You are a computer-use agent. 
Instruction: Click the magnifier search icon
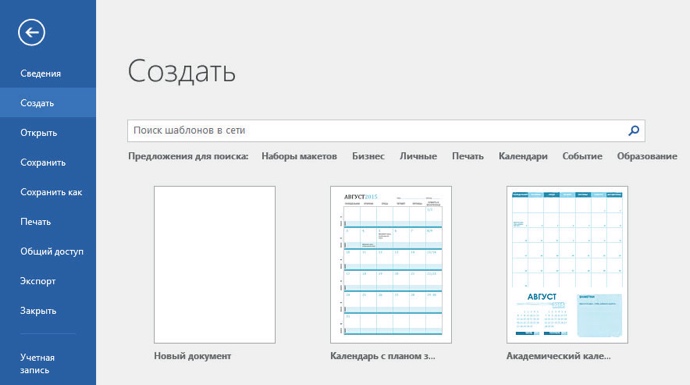[634, 130]
